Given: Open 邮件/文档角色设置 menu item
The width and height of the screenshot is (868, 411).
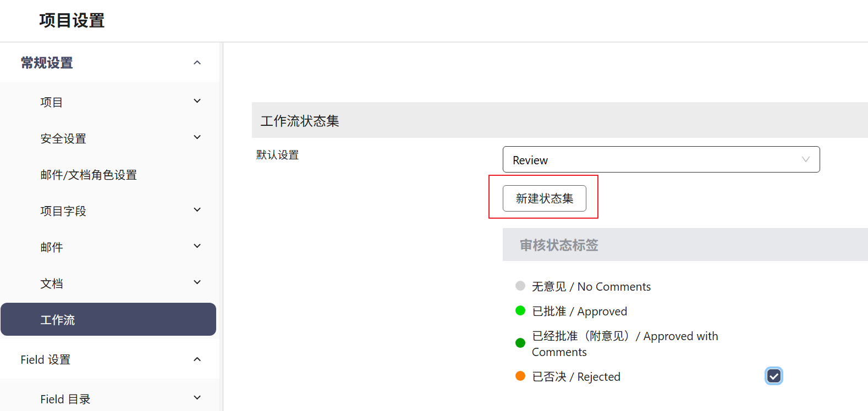Looking at the screenshot, I should pos(89,175).
